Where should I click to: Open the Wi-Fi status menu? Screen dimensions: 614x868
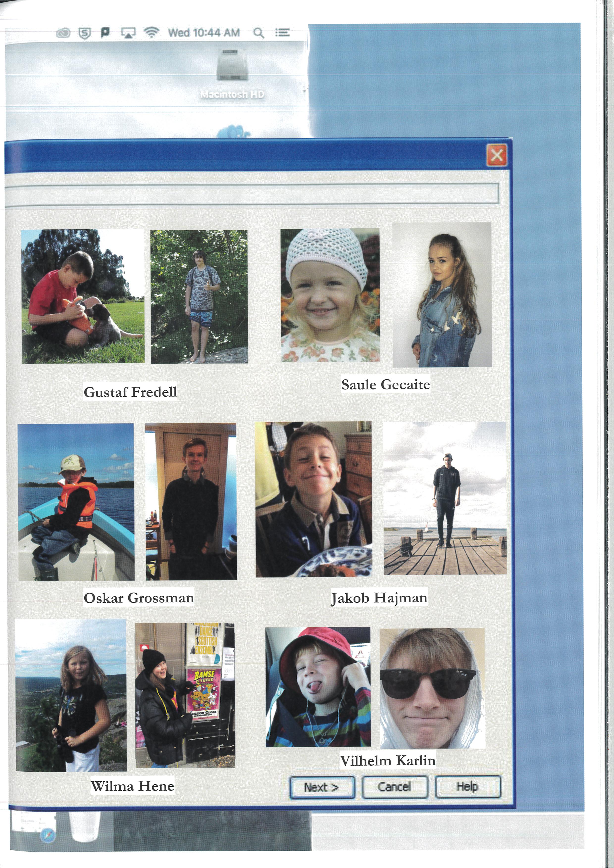151,33
